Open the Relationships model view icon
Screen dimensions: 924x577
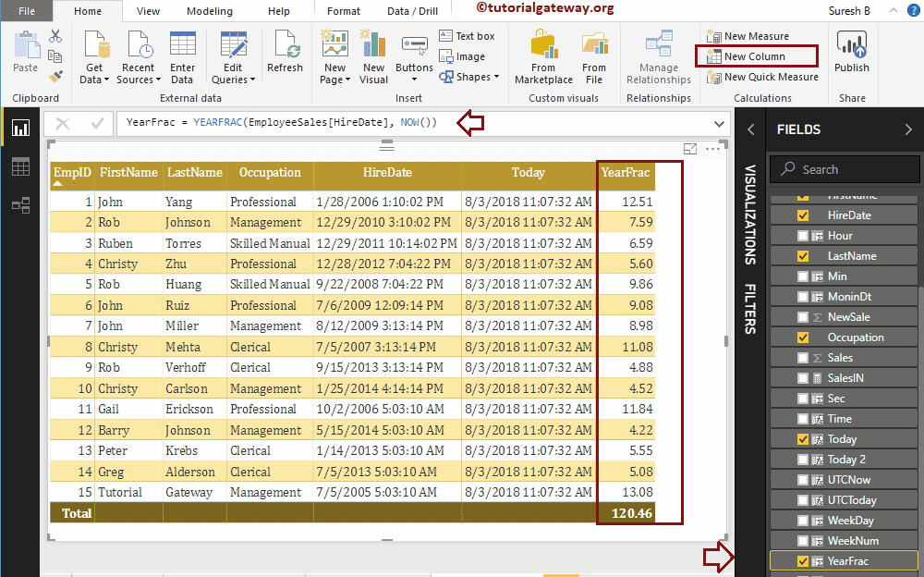pos(19,205)
